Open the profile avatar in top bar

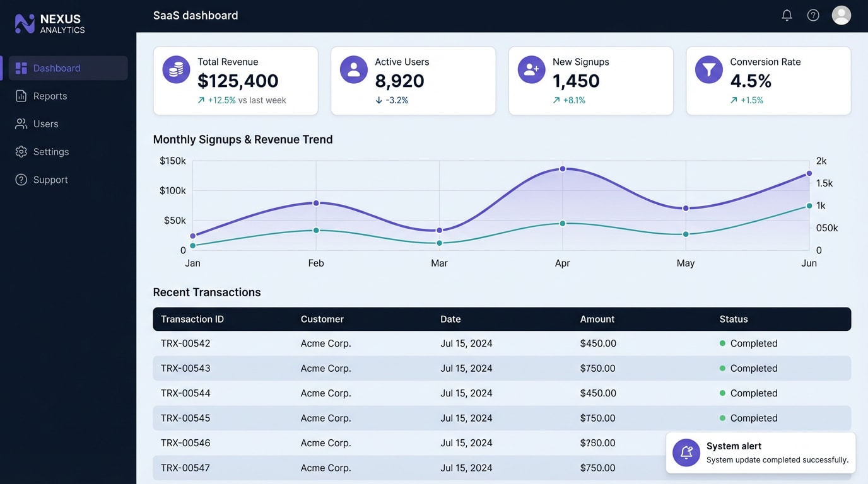coord(842,14)
